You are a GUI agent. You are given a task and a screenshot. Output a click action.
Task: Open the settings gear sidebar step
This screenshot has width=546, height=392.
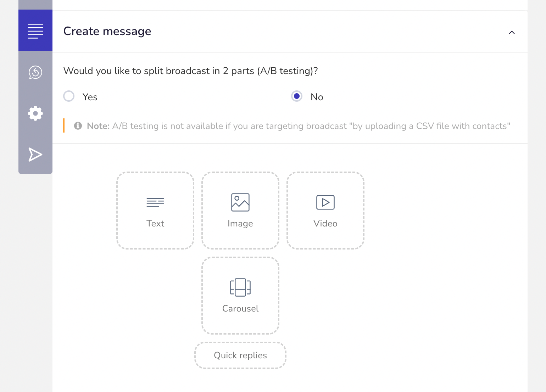(35, 113)
